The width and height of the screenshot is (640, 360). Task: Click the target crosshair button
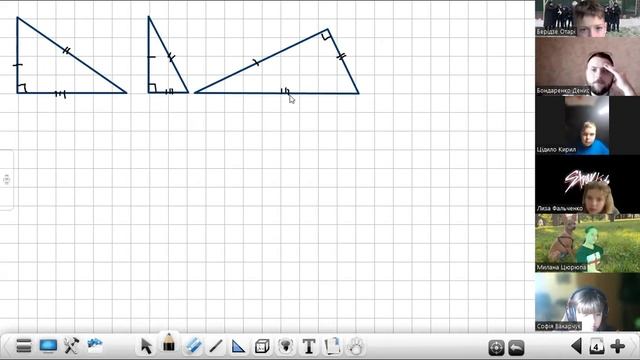496,348
